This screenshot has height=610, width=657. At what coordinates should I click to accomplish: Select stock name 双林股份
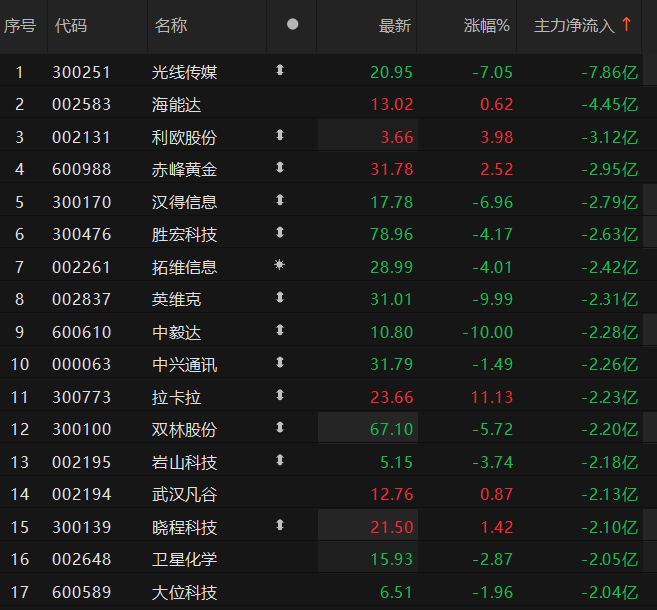(x=184, y=429)
